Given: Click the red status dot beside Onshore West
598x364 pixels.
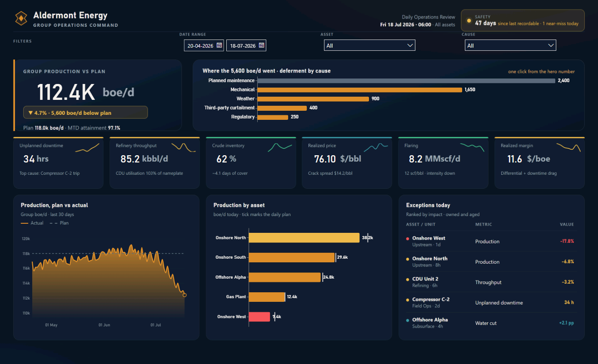Looking at the screenshot, I should 408,238.
